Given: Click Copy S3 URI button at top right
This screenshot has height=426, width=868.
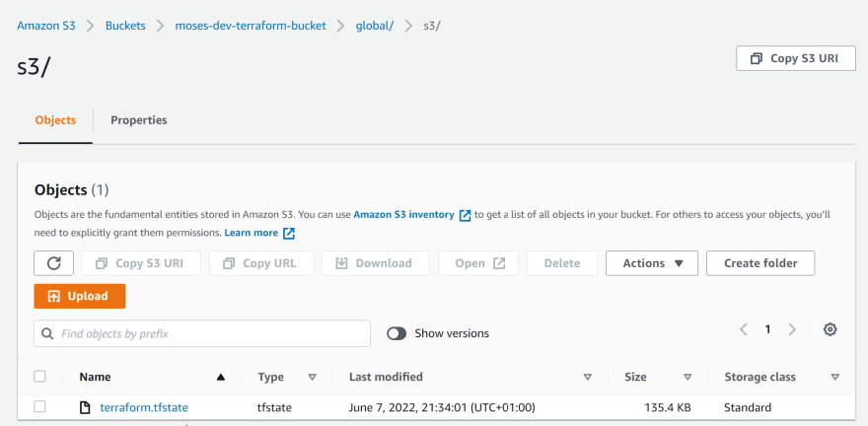Looking at the screenshot, I should (796, 58).
